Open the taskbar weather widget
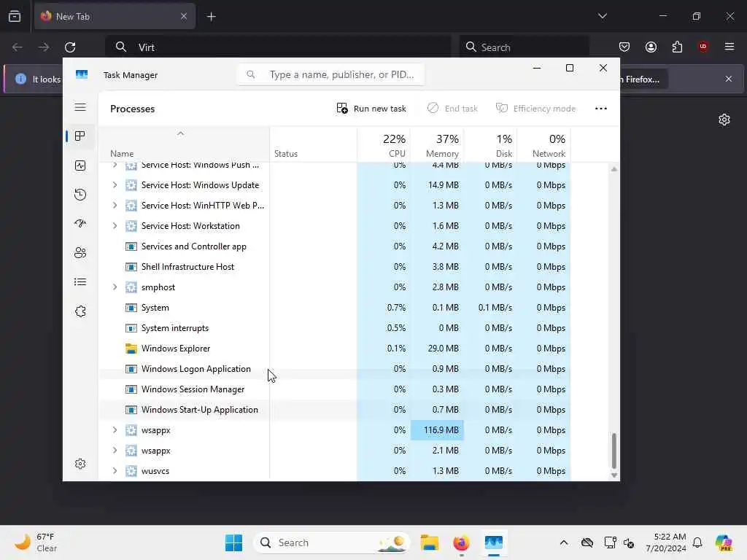The image size is (747, 560). coord(36,542)
